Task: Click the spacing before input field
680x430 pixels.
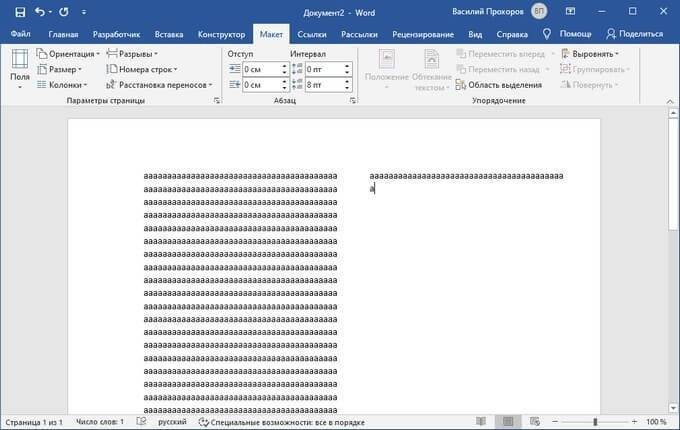Action: 324,69
